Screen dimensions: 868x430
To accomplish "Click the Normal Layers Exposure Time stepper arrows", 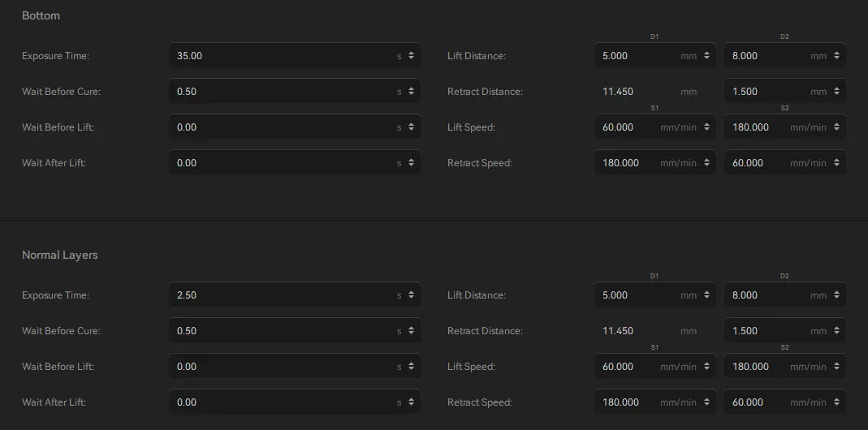I will pyautogui.click(x=411, y=295).
